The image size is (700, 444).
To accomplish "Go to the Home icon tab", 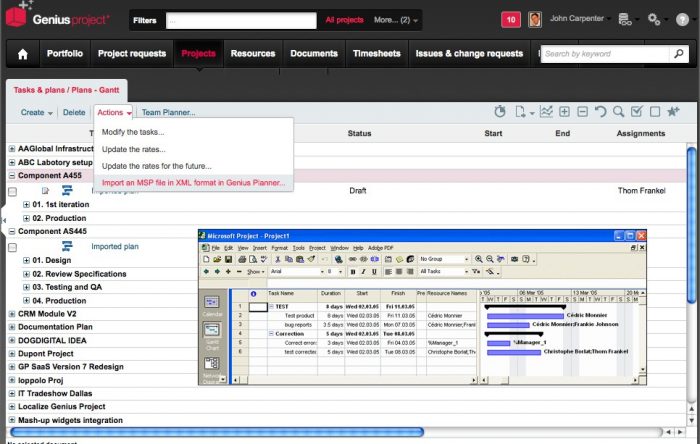I will (x=23, y=54).
